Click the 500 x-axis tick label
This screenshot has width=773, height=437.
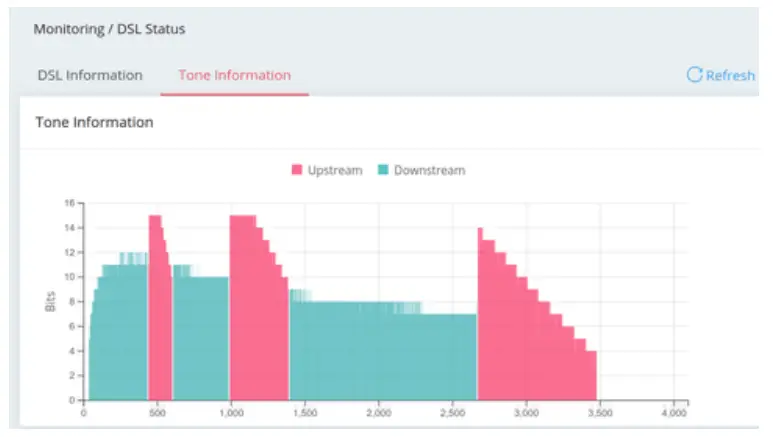[157, 413]
